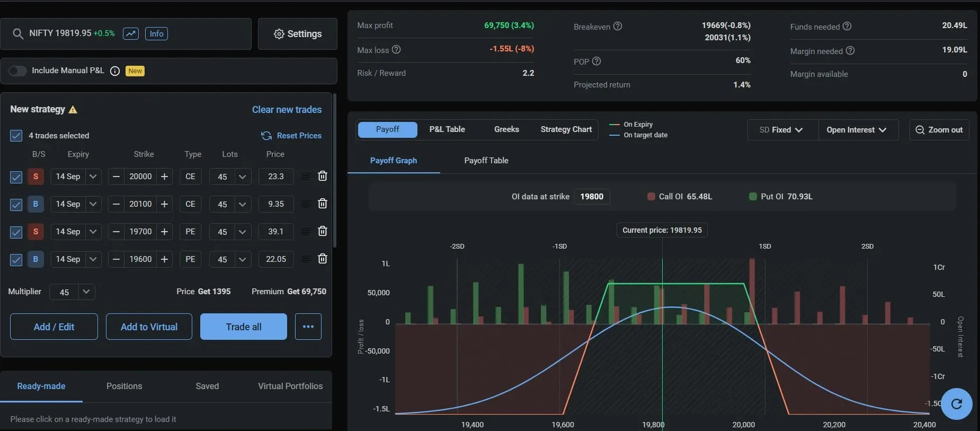Toggle Buy badge on the 19600 strike row
Viewport: 980px width, 431px height.
pos(35,259)
